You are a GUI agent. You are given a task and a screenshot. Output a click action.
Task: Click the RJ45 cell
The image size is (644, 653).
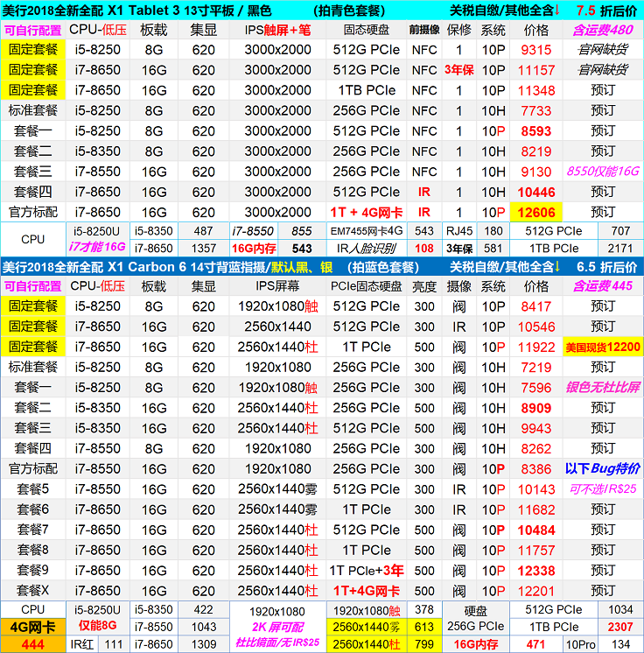click(x=459, y=231)
